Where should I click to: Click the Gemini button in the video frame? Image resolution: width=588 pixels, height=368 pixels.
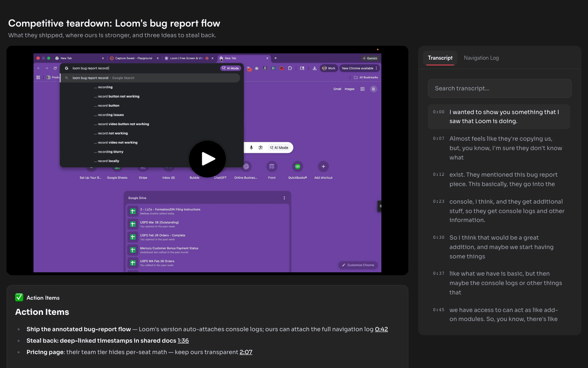370,58
